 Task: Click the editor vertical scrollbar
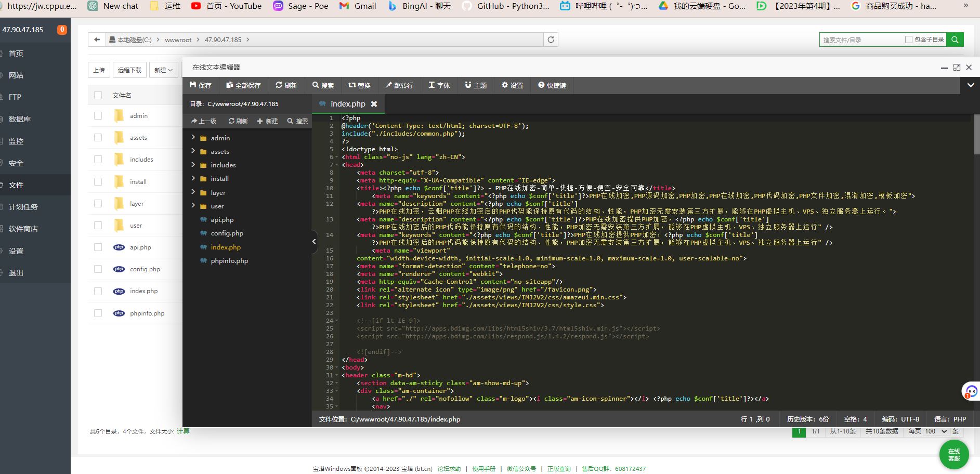pyautogui.click(x=976, y=134)
